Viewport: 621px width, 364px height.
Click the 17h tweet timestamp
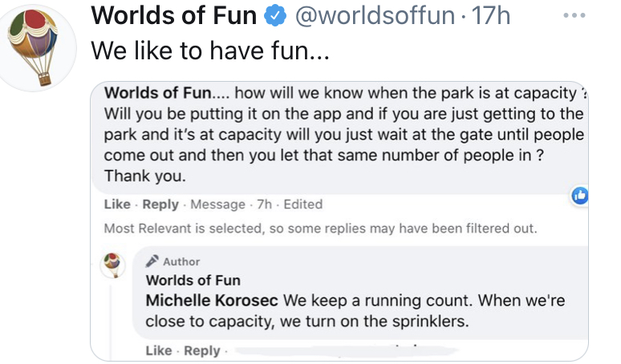[x=492, y=16]
